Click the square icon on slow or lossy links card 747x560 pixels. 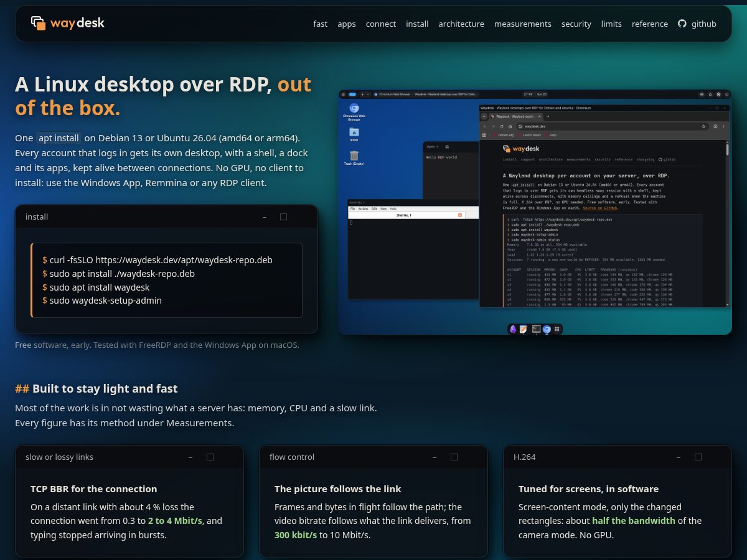[210, 457]
